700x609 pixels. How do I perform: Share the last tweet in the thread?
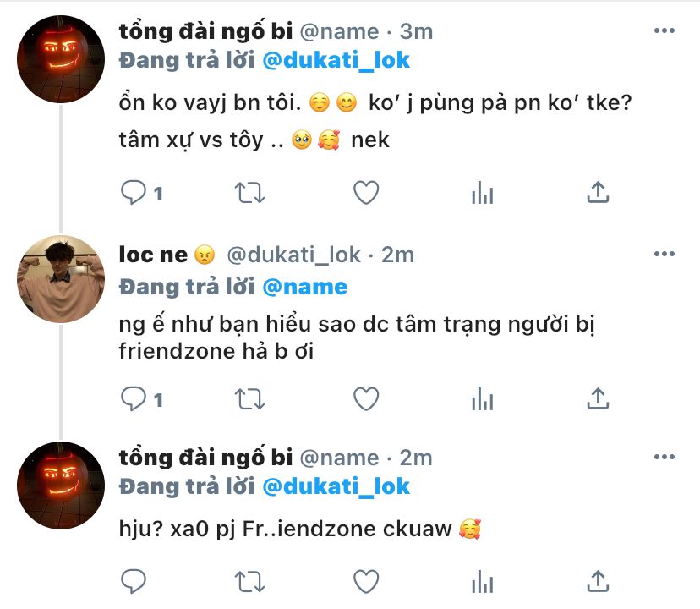click(x=598, y=582)
